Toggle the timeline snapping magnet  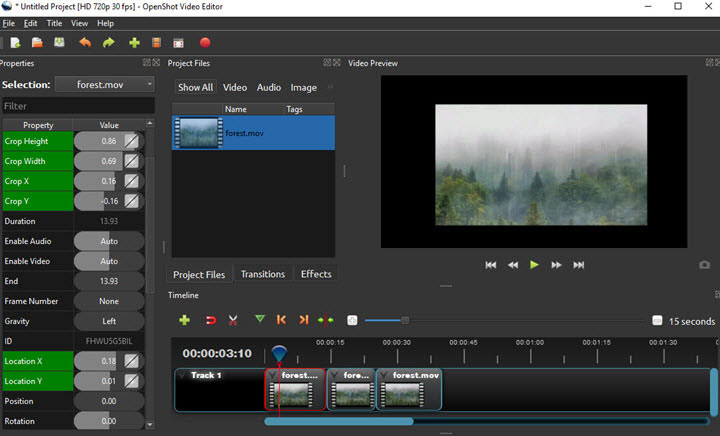click(211, 320)
